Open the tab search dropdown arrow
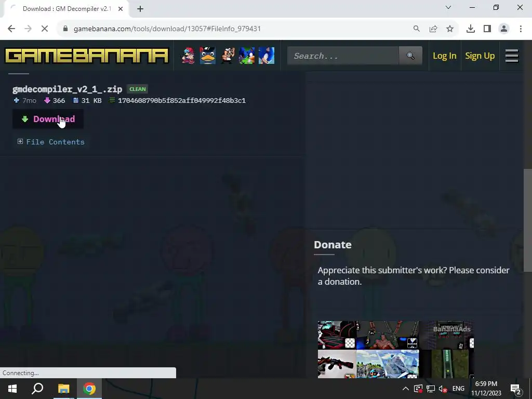 (448, 7)
